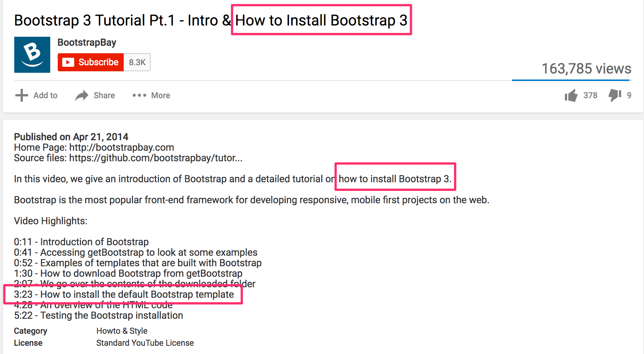The width and height of the screenshot is (644, 354).
Task: Dislike the video with thumbs down
Action: 615,95
